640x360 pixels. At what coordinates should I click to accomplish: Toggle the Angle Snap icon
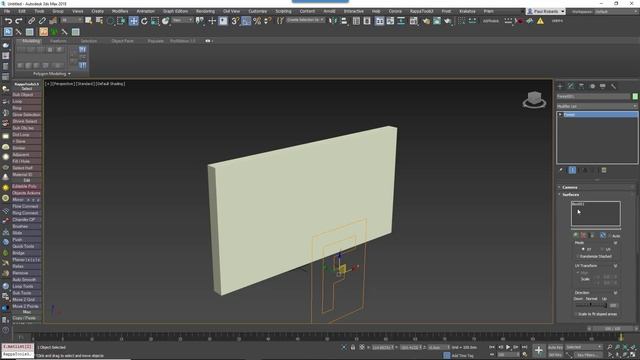pyautogui.click(x=246, y=21)
